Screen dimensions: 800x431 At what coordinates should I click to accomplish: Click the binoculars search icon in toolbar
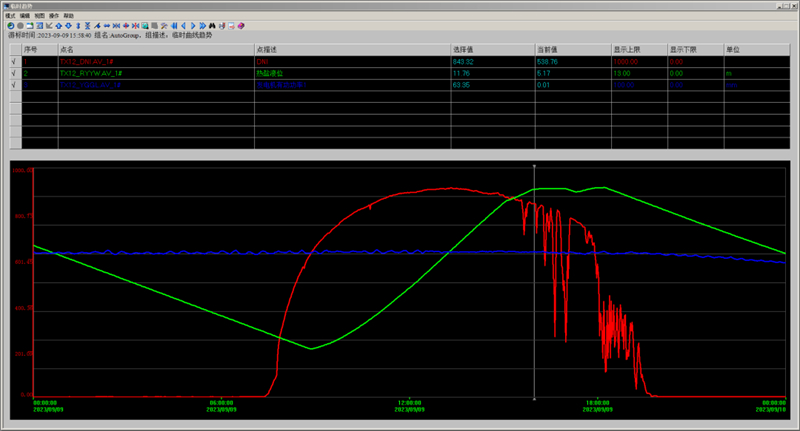tap(212, 25)
